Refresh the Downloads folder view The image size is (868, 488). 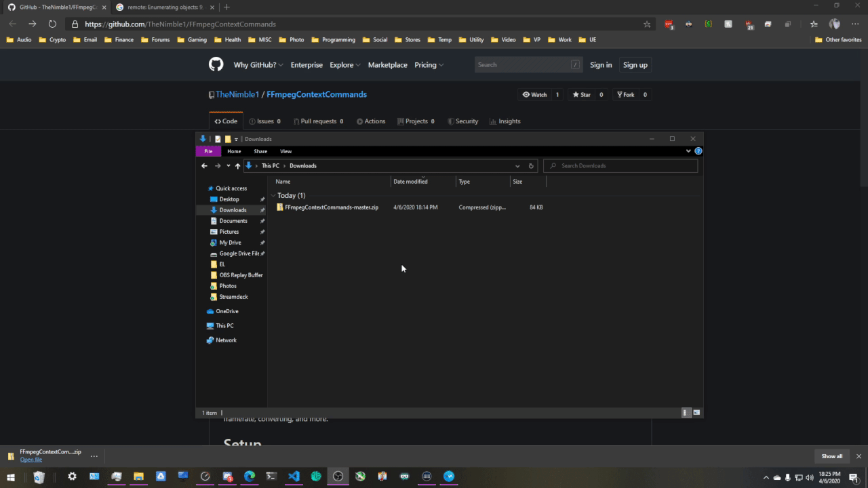[x=531, y=165]
